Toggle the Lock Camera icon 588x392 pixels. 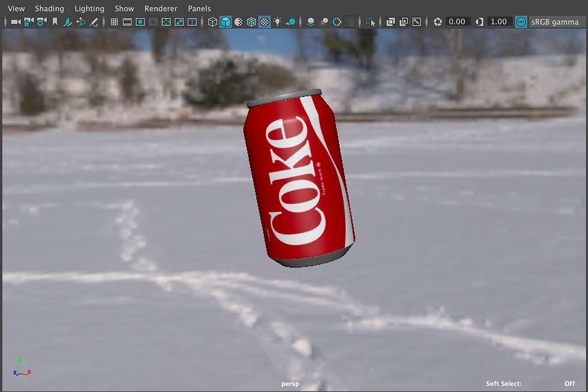tap(29, 22)
